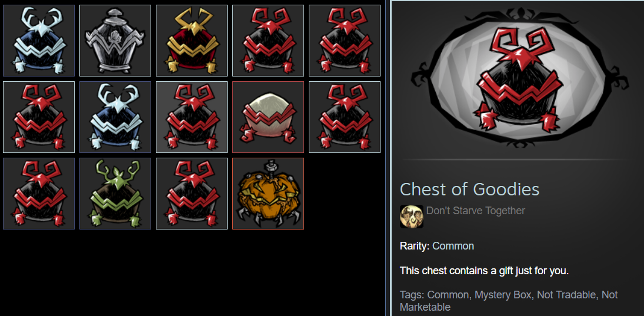Click the Common rarity value
This screenshot has width=644, height=316.
tap(453, 246)
